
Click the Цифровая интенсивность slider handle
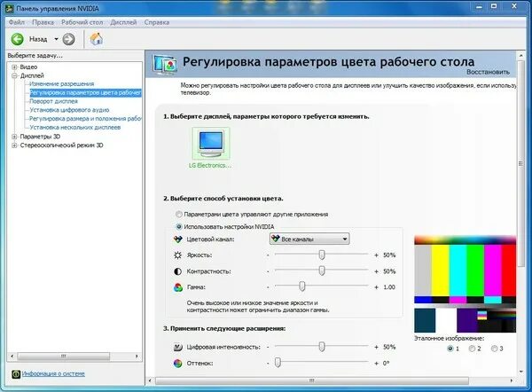(x=322, y=347)
